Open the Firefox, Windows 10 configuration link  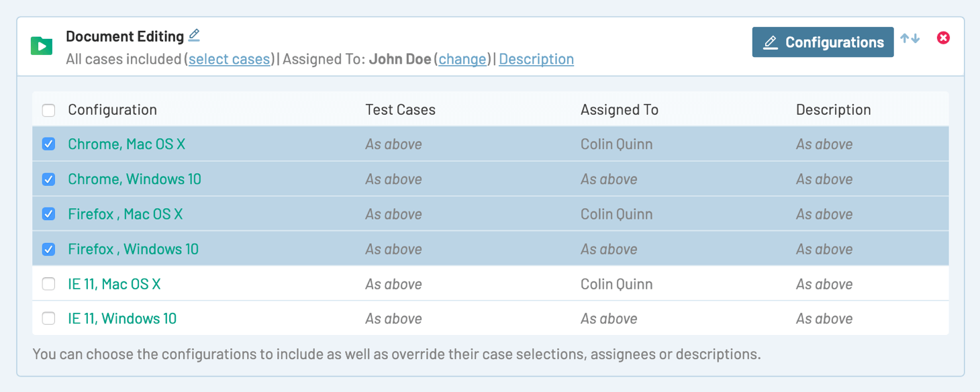click(x=133, y=249)
